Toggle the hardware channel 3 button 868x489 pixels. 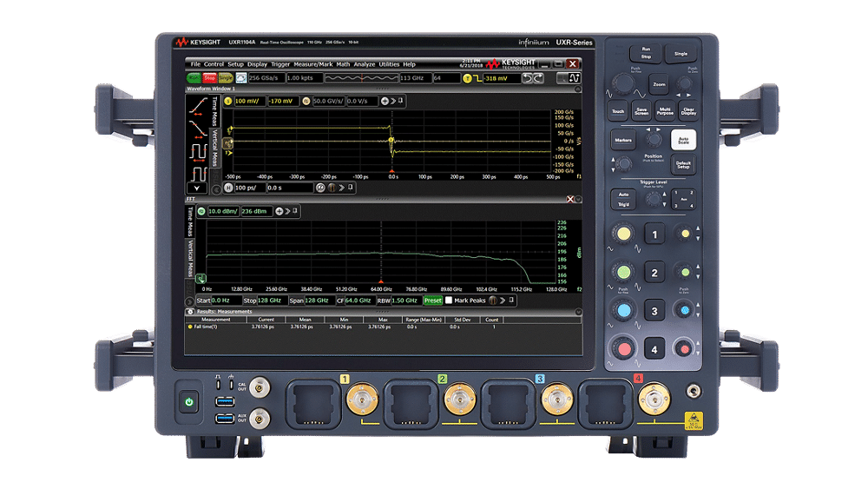654,311
